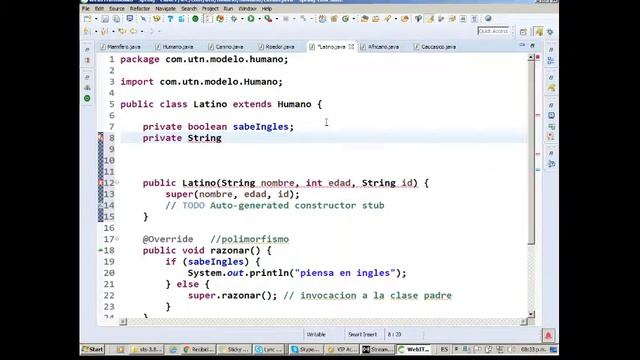Click the override indicator arrow on line 18
Image resolution: width=640 pixels, height=360 pixels.
pos(100,250)
